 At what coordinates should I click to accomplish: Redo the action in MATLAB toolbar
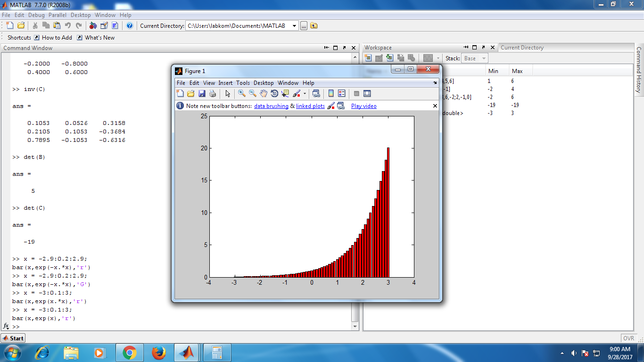point(79,25)
